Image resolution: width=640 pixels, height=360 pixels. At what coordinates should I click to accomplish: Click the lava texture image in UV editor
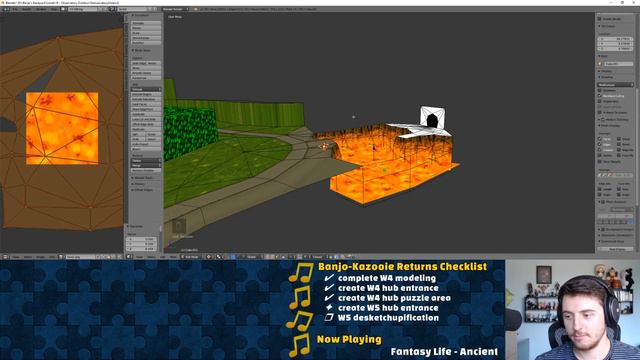tap(62, 128)
